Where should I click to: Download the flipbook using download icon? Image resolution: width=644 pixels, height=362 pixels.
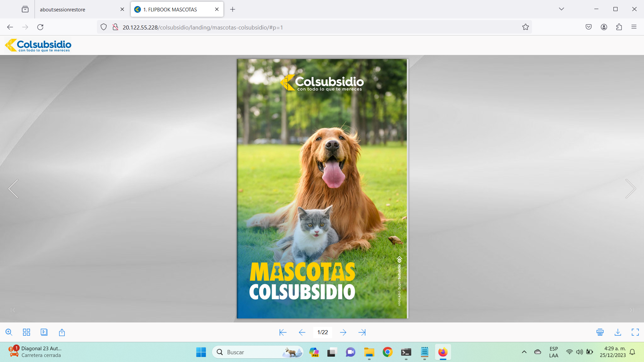[x=618, y=332]
